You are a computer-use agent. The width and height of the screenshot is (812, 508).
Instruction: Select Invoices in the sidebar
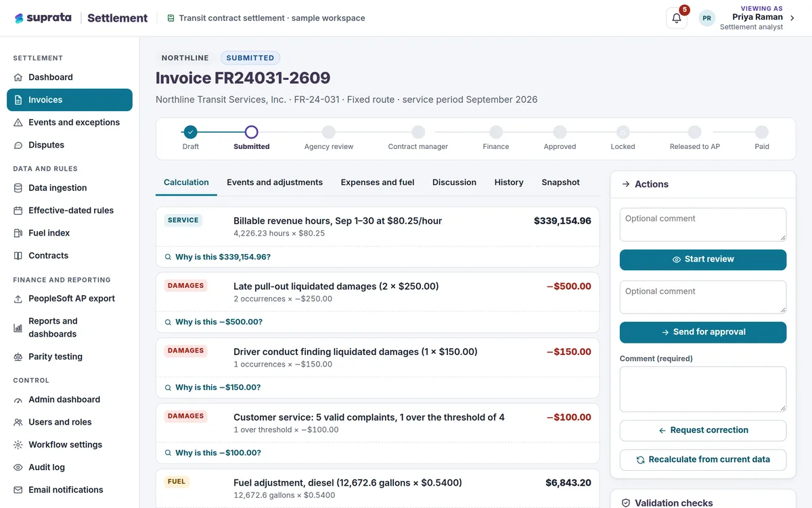click(x=70, y=100)
